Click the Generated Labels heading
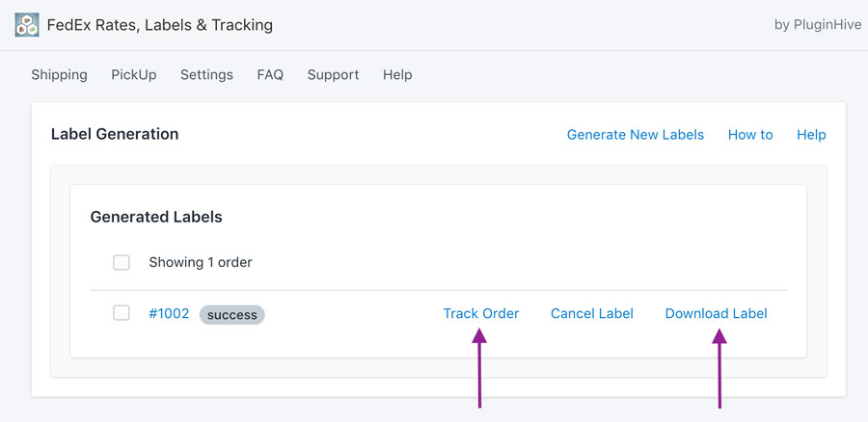Viewport: 868px width, 422px height. 156,217
